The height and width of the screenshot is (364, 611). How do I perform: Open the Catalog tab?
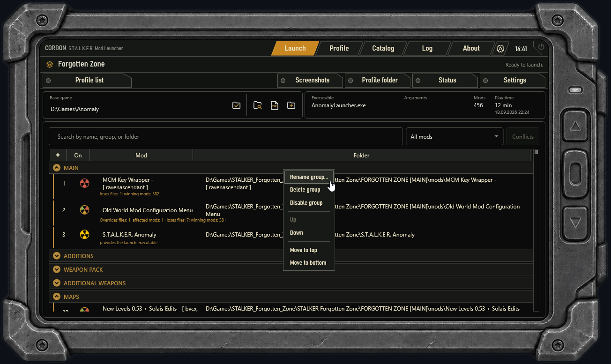(383, 48)
